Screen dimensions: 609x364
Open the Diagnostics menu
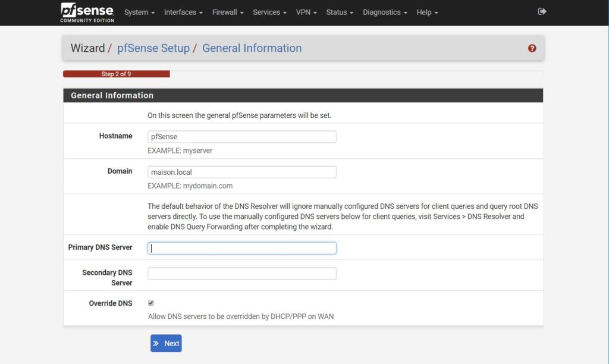[x=385, y=12]
